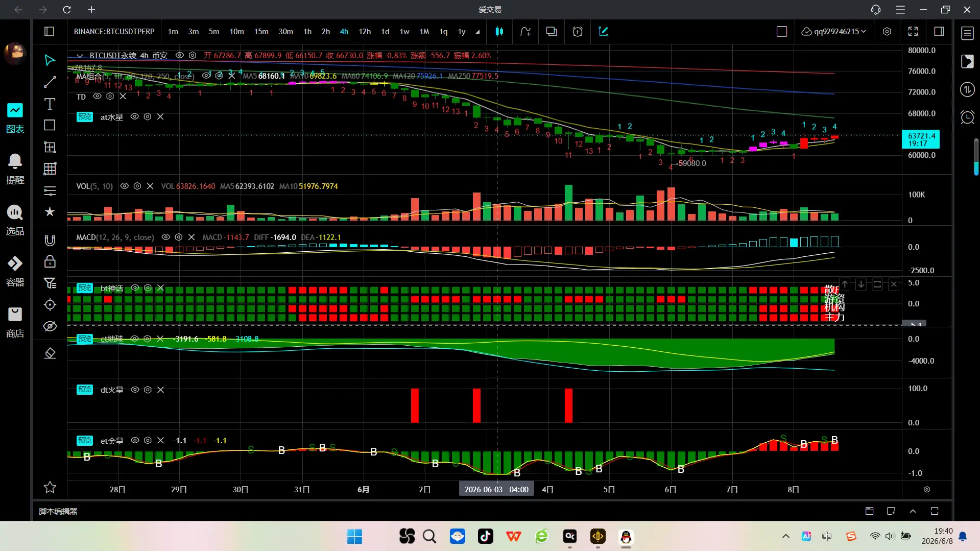The height and width of the screenshot is (551, 980).
Task: Move bt神话 pane down
Action: click(x=861, y=284)
